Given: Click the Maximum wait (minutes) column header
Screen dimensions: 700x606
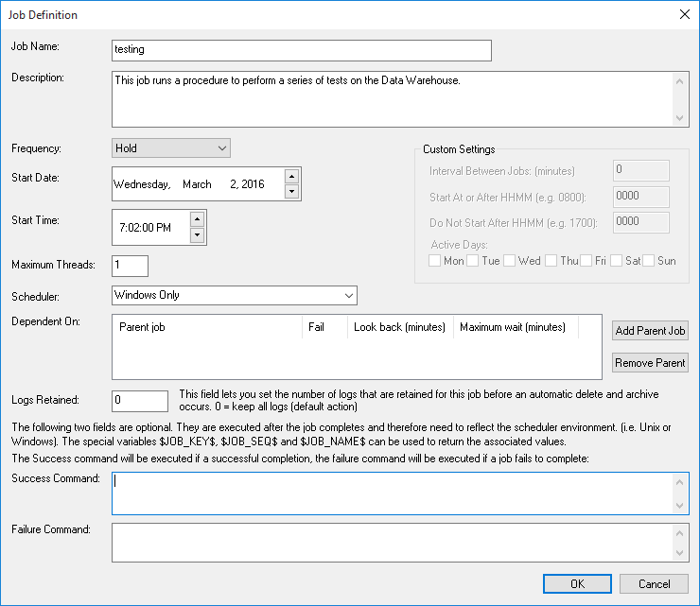Looking at the screenshot, I should tap(512, 327).
